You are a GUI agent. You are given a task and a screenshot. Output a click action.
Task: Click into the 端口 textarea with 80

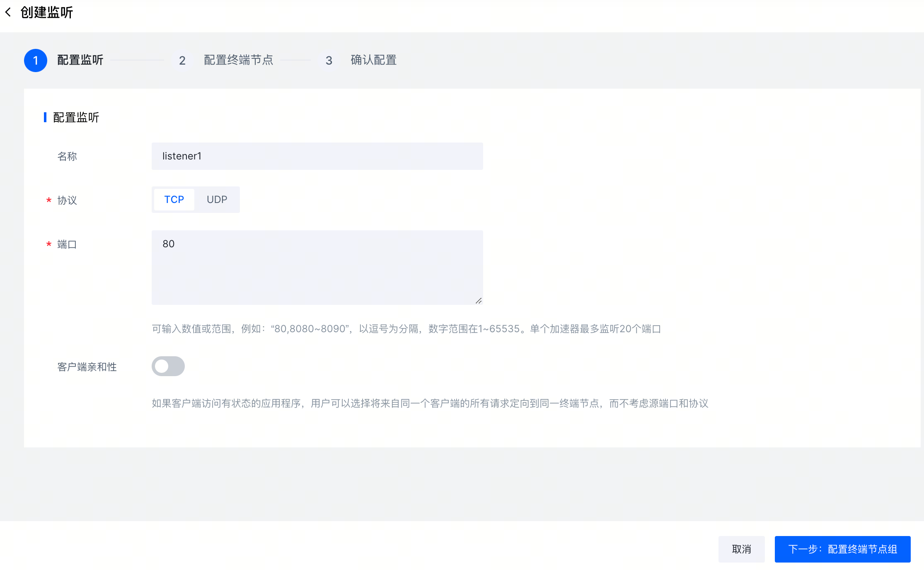click(x=317, y=267)
